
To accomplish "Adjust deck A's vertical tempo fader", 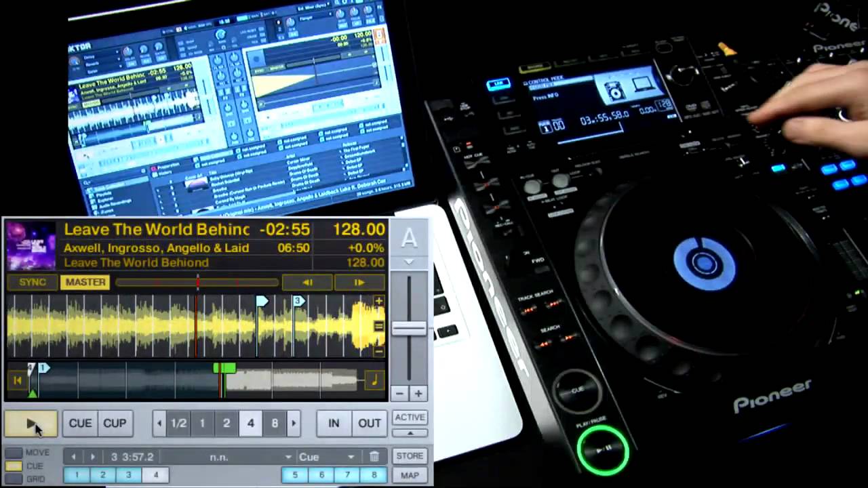I will click(x=409, y=329).
